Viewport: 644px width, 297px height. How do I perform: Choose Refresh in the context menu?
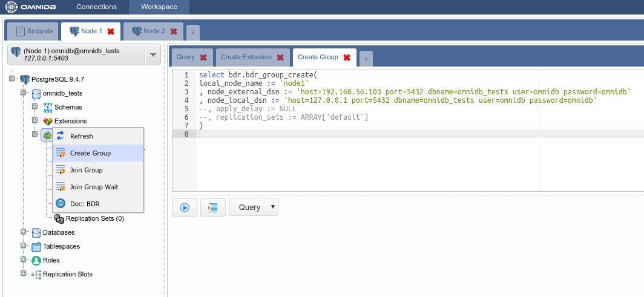[x=82, y=136]
